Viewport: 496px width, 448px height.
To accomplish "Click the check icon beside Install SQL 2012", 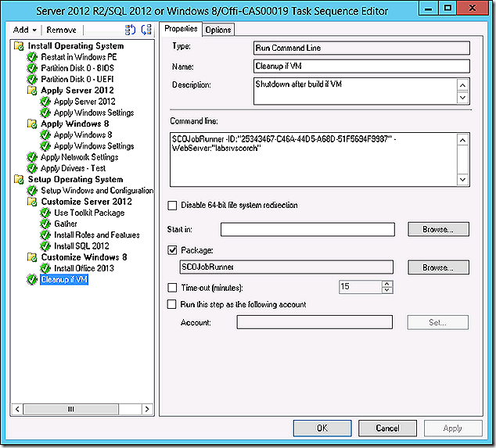I will tap(45, 246).
